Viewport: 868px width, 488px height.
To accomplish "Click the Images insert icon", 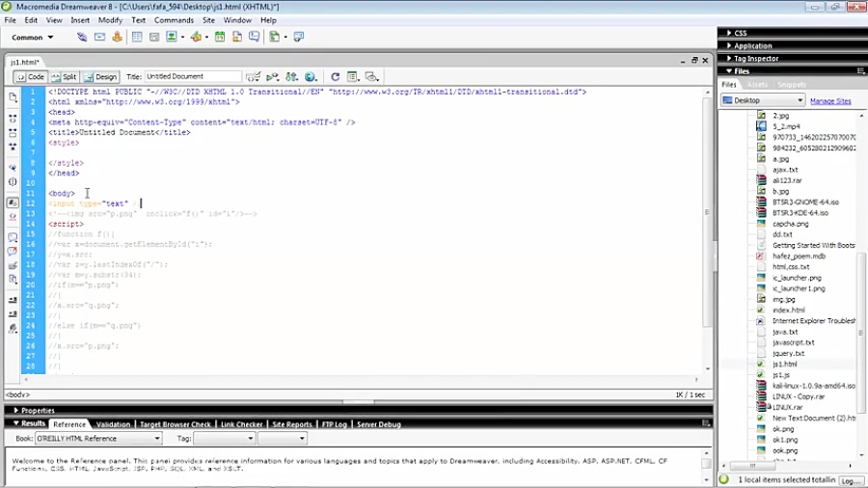I will tap(172, 37).
